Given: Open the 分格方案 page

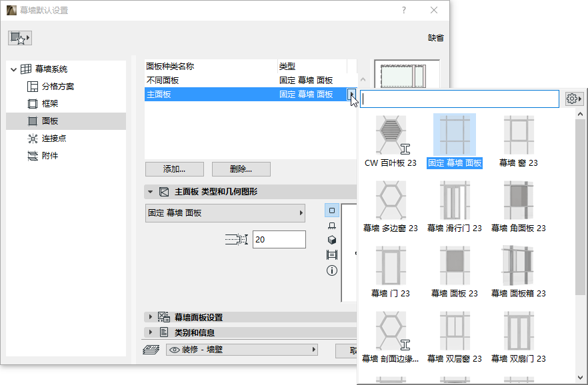Looking at the screenshot, I should coord(58,87).
